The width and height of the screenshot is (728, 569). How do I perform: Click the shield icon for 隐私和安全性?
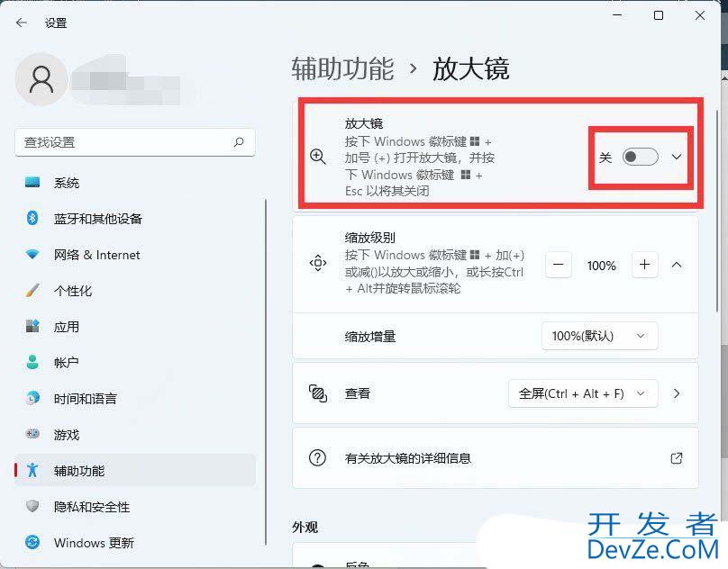click(32, 506)
